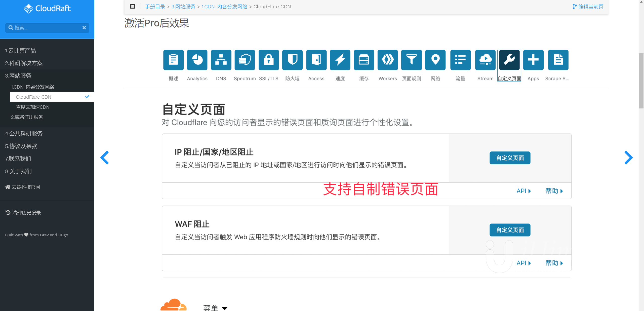Expand 帮助 link in WAF 阻止 card
Image resolution: width=644 pixels, height=311 pixels.
coord(554,263)
